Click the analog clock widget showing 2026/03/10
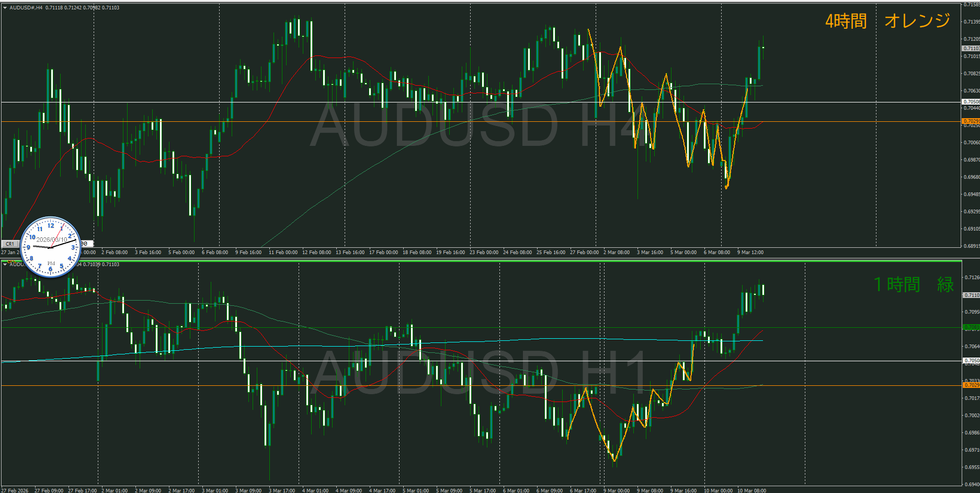This screenshot has width=980, height=493. tap(51, 247)
